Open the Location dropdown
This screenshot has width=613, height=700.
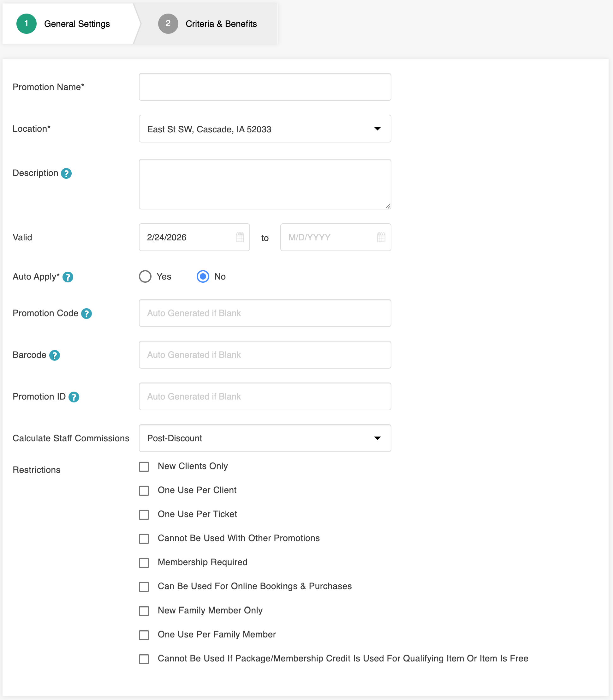pyautogui.click(x=265, y=129)
